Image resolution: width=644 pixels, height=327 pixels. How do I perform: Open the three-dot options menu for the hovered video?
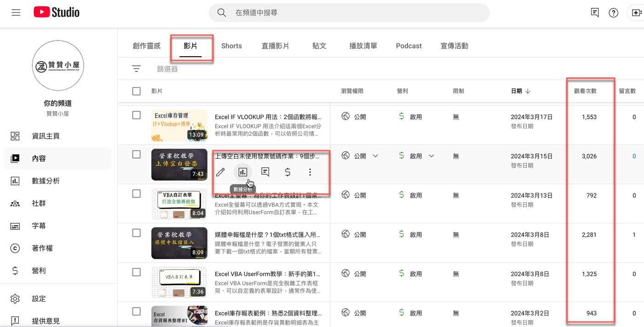[x=310, y=172]
